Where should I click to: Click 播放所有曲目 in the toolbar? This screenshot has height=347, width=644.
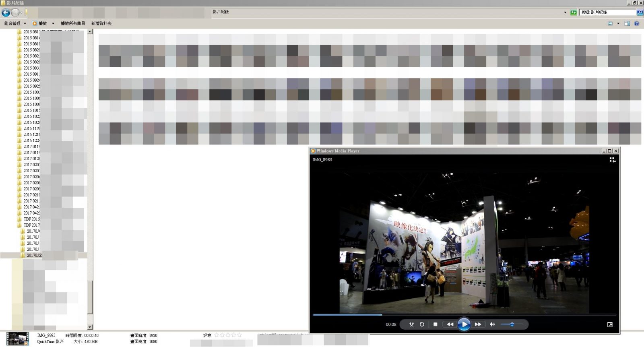tap(73, 23)
